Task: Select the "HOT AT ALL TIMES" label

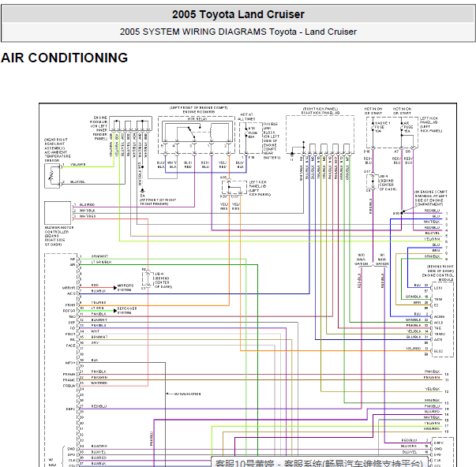Action: click(x=246, y=117)
